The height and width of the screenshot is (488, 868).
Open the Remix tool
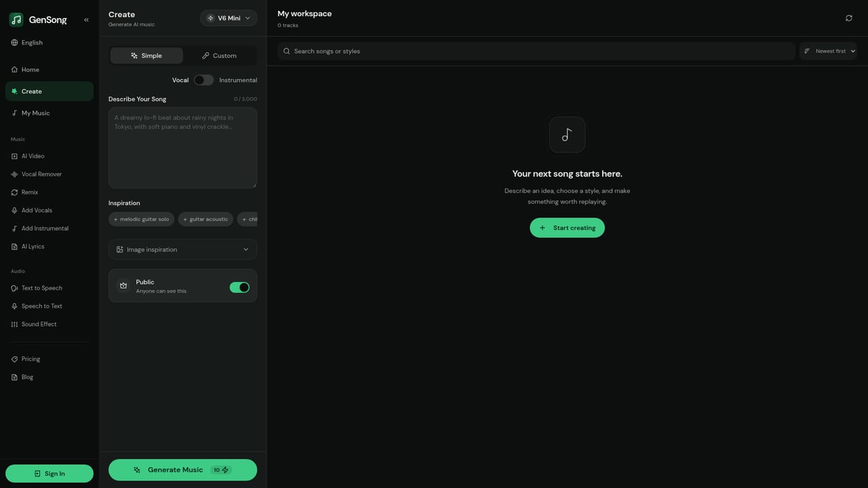(49, 192)
